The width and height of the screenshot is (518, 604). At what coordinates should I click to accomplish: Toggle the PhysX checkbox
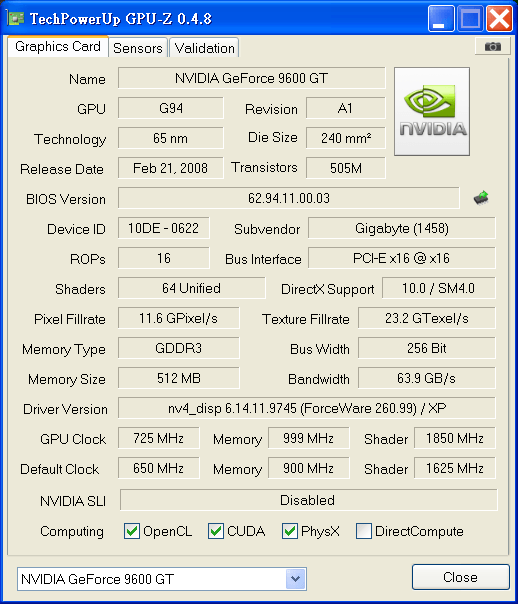coord(290,531)
